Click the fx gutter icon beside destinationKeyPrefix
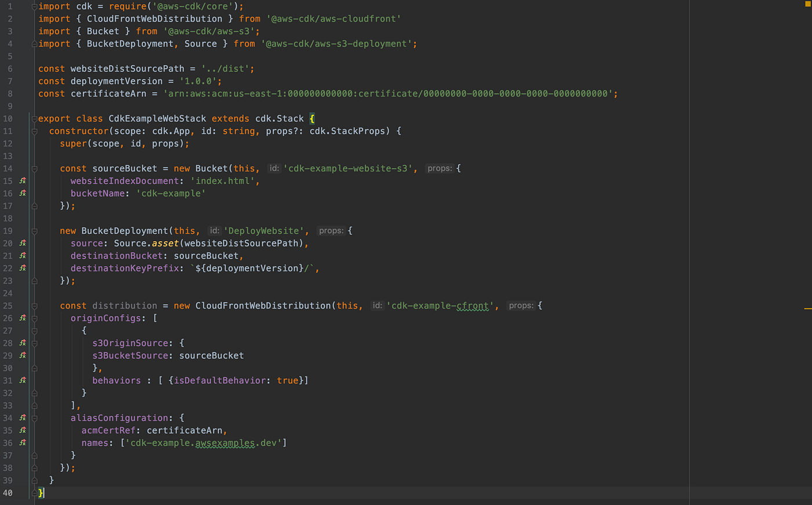This screenshot has width=812, height=505. [22, 268]
